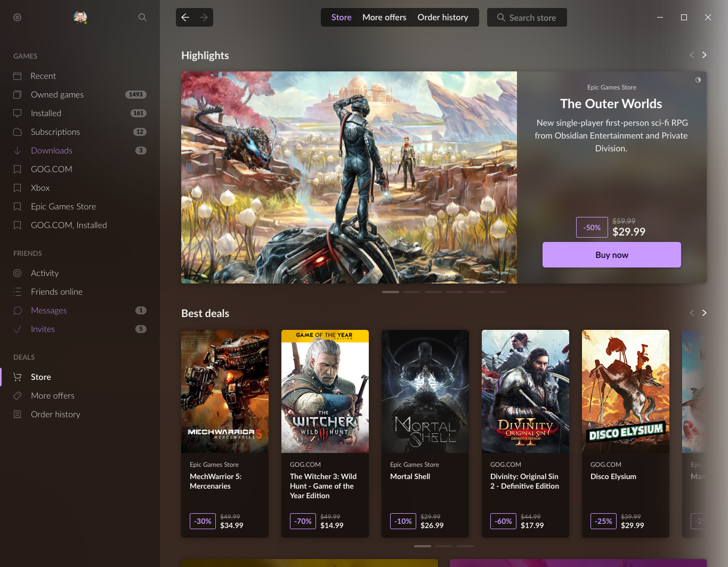This screenshot has height=567, width=728.
Task: Switch to the More offers tab
Action: click(x=384, y=17)
